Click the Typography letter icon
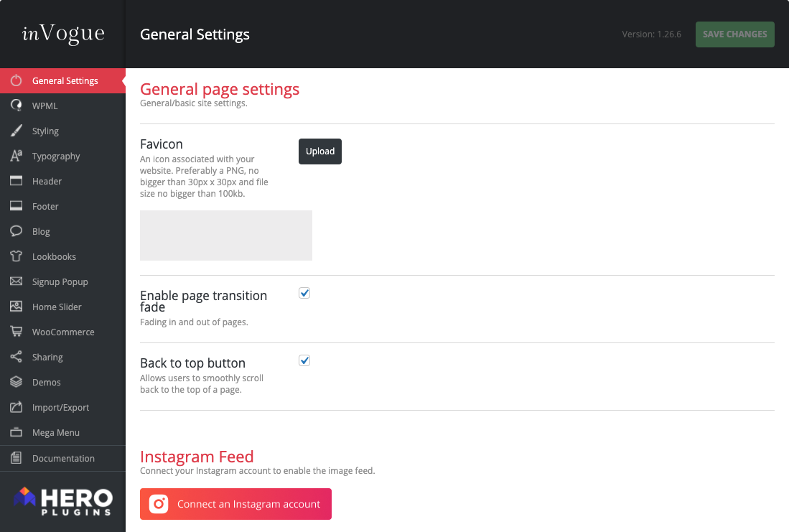The width and height of the screenshot is (789, 532). [x=16, y=156]
